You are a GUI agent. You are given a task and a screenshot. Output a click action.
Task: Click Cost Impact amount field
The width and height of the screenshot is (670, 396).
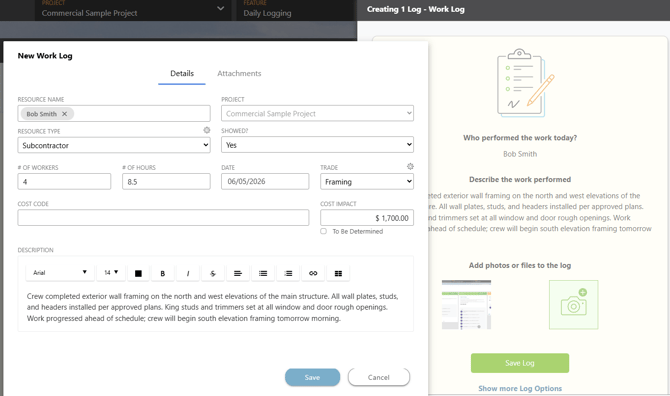coord(367,217)
